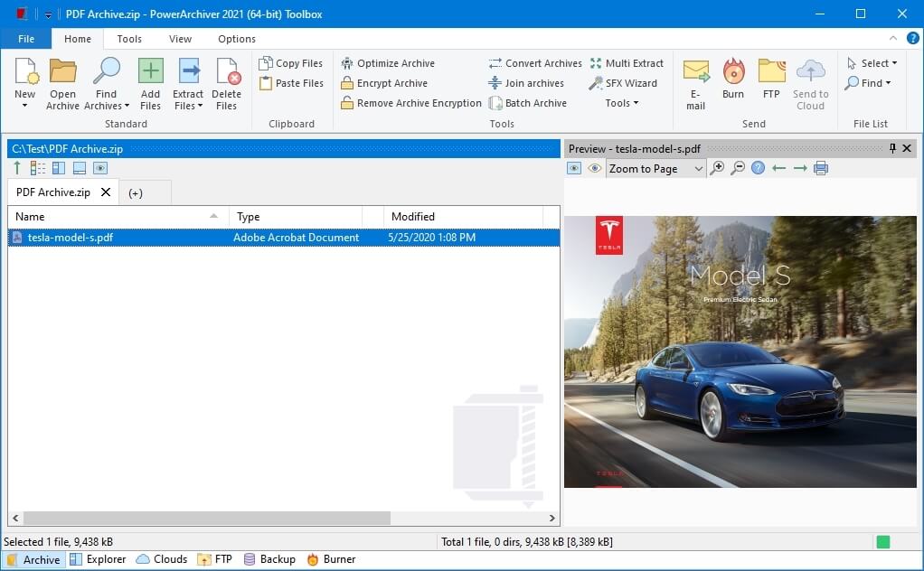Sort the file list by Modified column
The height and width of the screenshot is (571, 924).
click(463, 217)
